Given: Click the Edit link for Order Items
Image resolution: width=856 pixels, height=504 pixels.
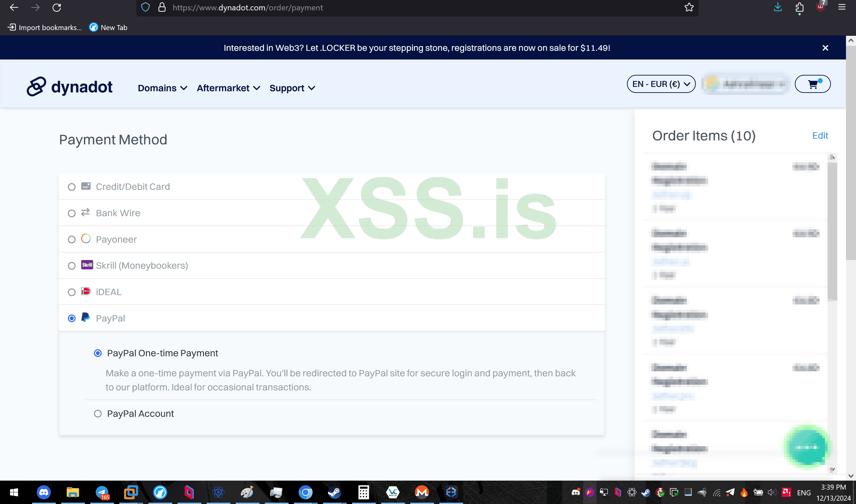Looking at the screenshot, I should (x=820, y=135).
